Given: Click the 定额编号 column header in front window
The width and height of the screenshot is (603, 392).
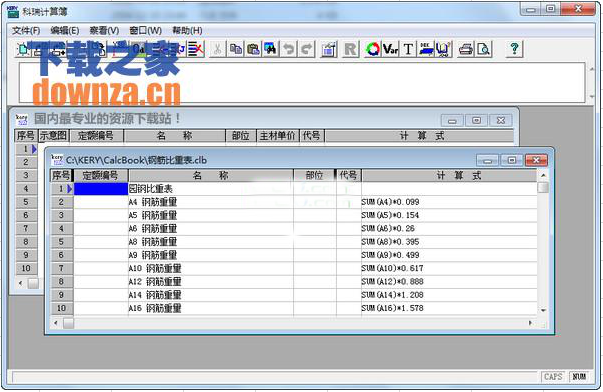Looking at the screenshot, I should click(101, 176).
